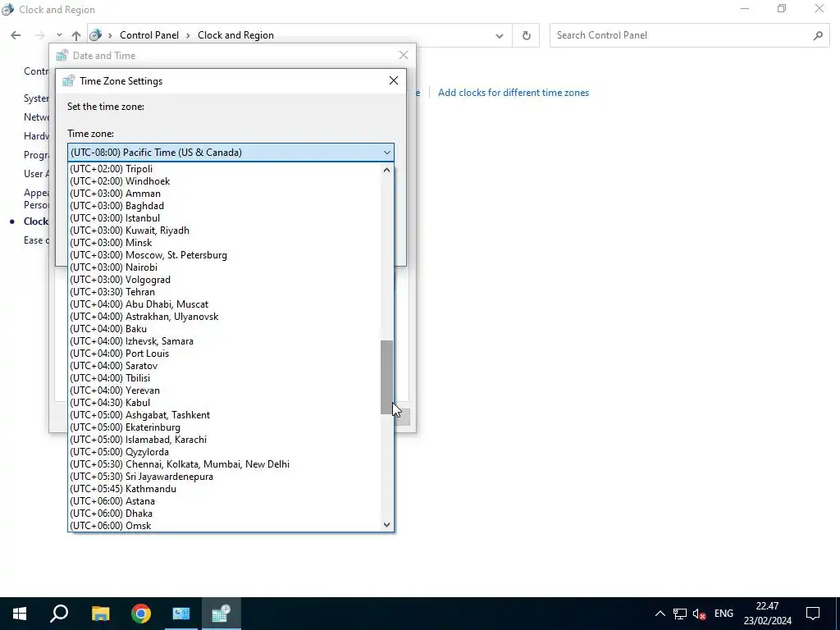840x630 pixels.
Task: Select (UTC+04:00) Abu Dhabi, Muscat
Action: pos(224,304)
